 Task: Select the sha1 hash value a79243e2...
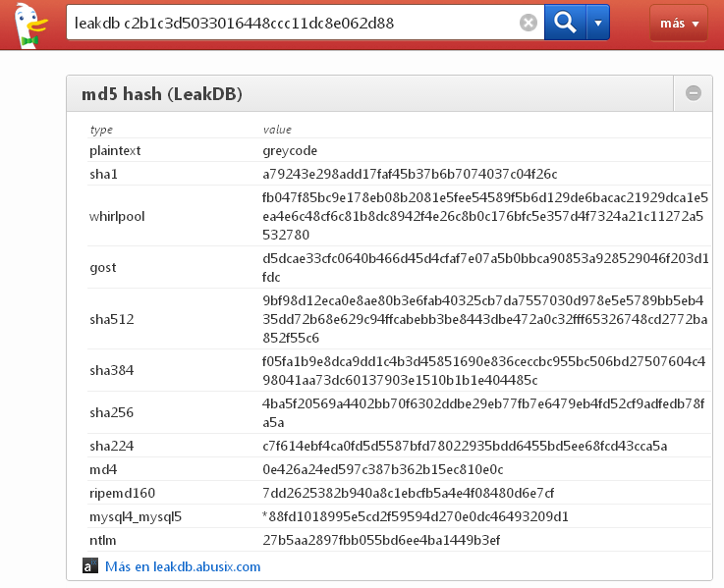(410, 174)
